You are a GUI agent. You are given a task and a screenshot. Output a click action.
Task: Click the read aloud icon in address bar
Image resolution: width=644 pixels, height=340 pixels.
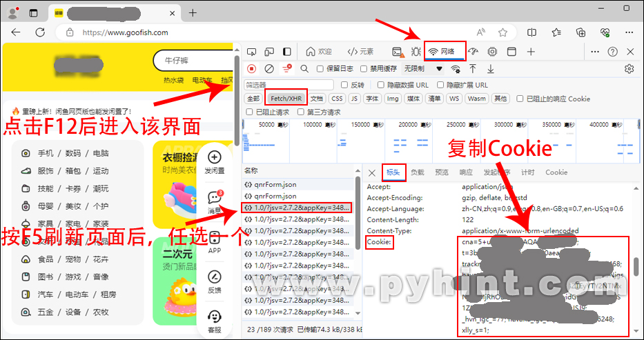tap(480, 32)
